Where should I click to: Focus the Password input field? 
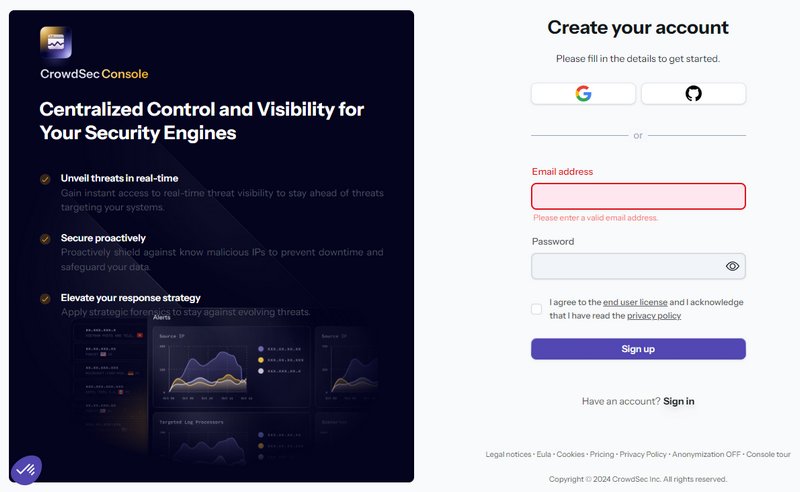click(625, 266)
